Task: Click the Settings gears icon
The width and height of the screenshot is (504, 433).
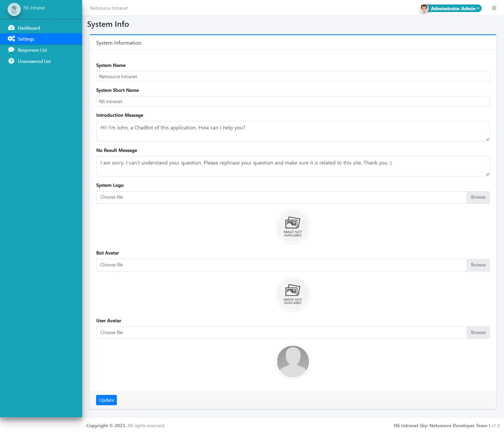Action: 11,39
